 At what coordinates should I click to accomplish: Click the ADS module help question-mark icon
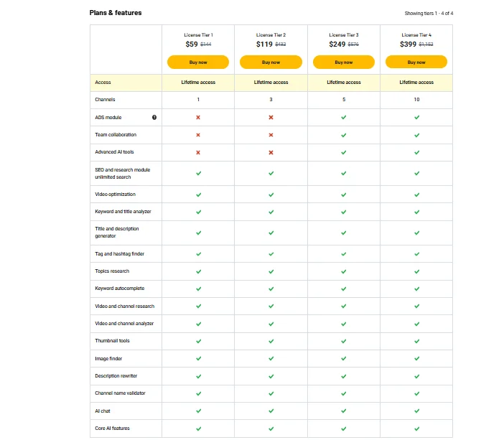[154, 117]
